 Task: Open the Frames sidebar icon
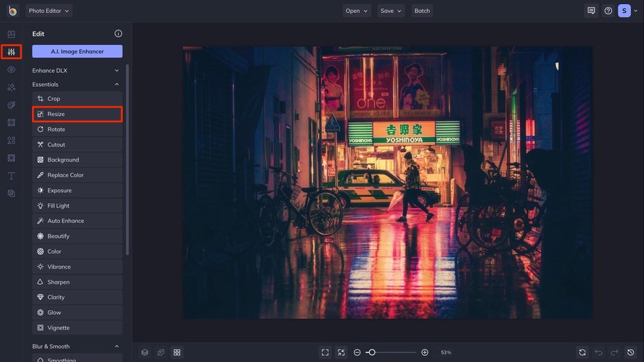[x=12, y=122]
